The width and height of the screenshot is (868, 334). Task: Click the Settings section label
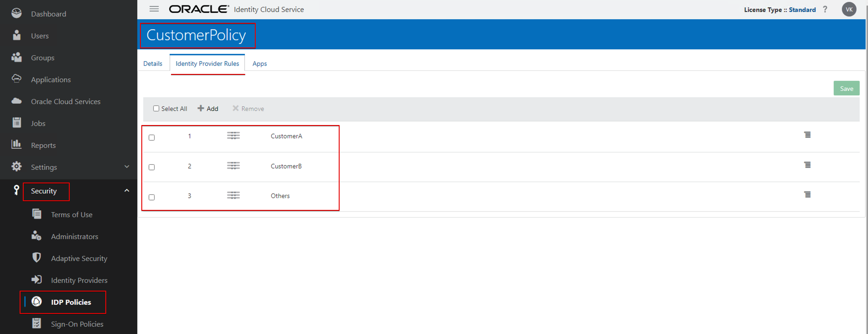[x=44, y=167]
